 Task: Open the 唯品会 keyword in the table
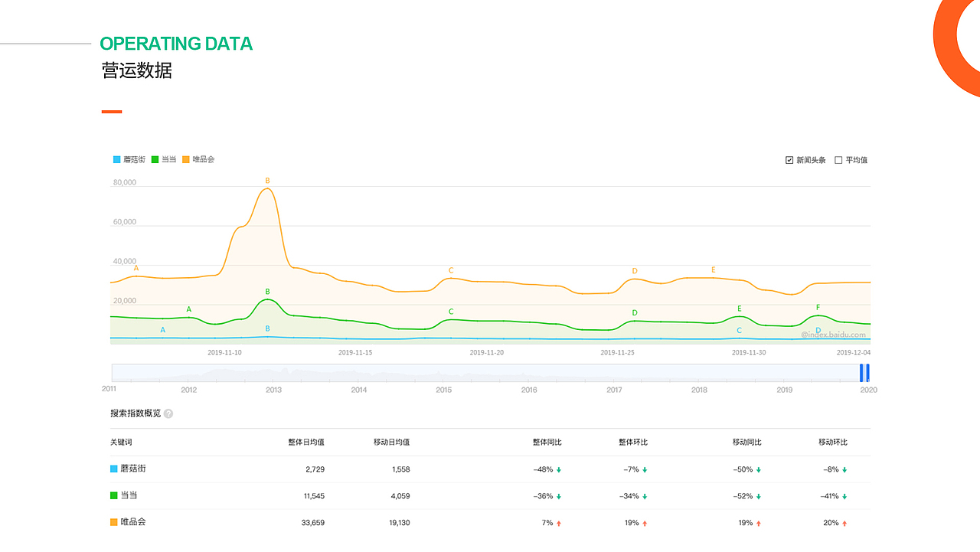132,522
